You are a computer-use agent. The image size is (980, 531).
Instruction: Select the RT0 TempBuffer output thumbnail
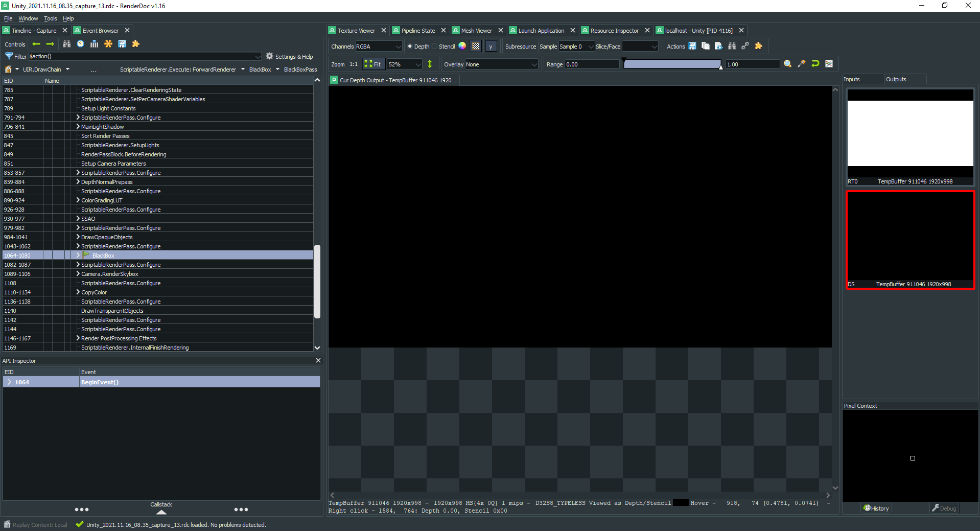click(910, 136)
